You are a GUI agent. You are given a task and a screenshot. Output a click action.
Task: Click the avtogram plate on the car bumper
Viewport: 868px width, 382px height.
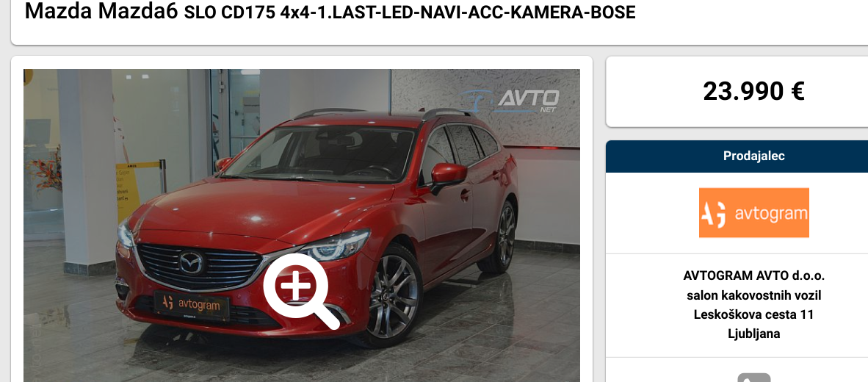(192, 303)
